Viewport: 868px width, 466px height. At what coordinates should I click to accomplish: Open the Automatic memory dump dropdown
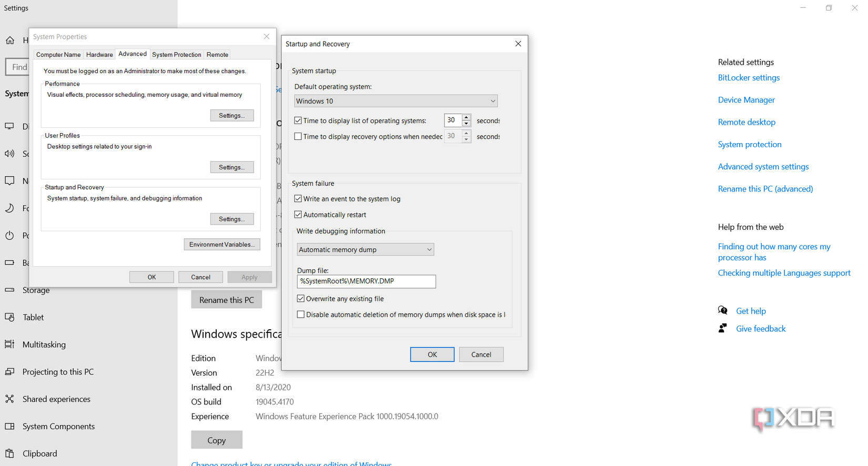[366, 249]
